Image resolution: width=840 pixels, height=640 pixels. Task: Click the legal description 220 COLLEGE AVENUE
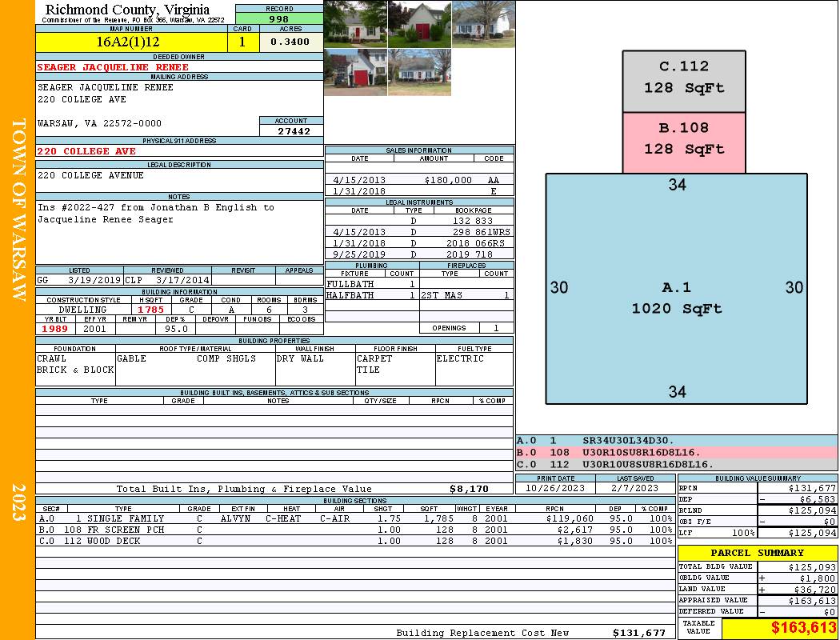pos(90,175)
